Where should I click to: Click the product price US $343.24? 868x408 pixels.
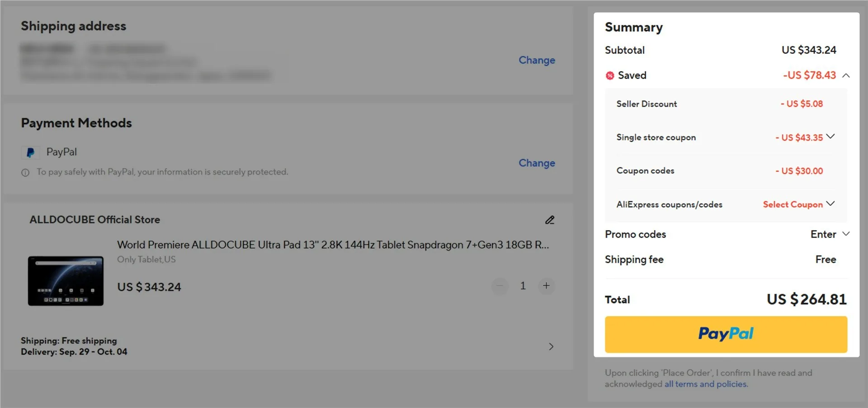coord(149,287)
